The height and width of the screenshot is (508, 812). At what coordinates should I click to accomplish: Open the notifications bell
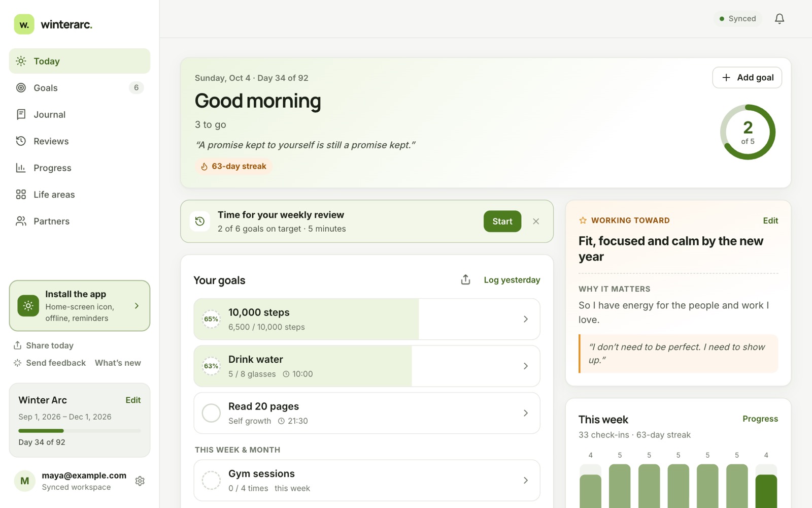coord(780,19)
